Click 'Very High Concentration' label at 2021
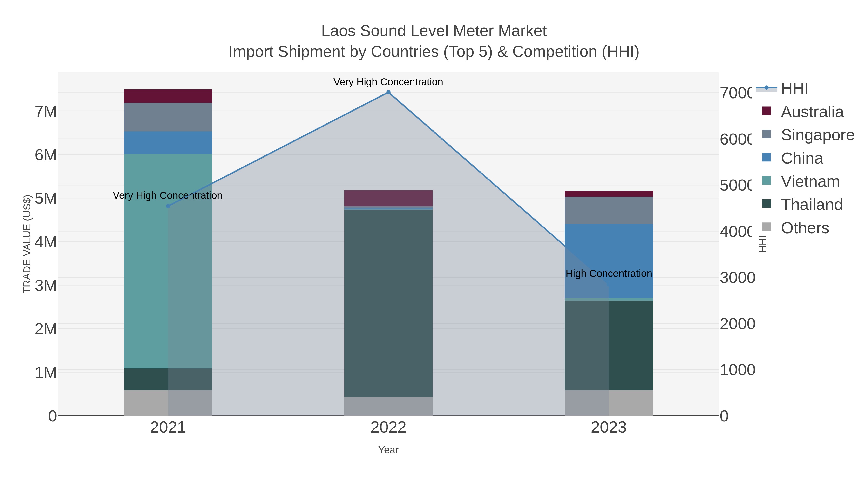Screen dimensions: 868x488 (168, 195)
